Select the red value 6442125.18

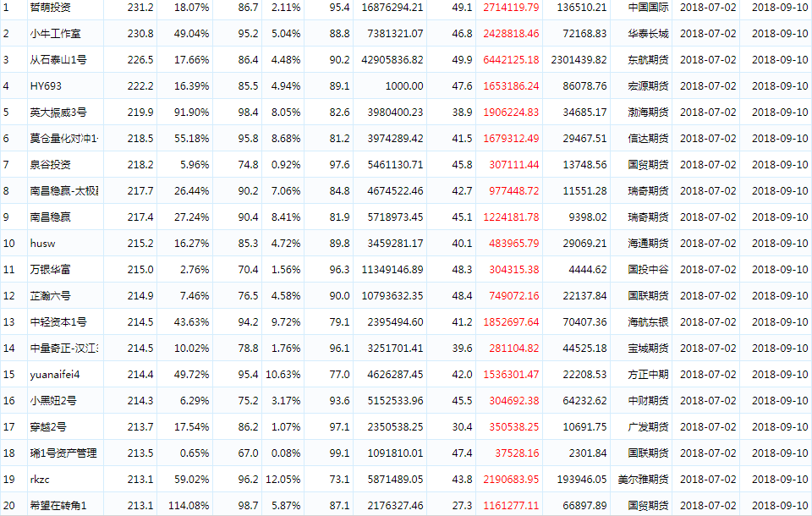point(511,60)
